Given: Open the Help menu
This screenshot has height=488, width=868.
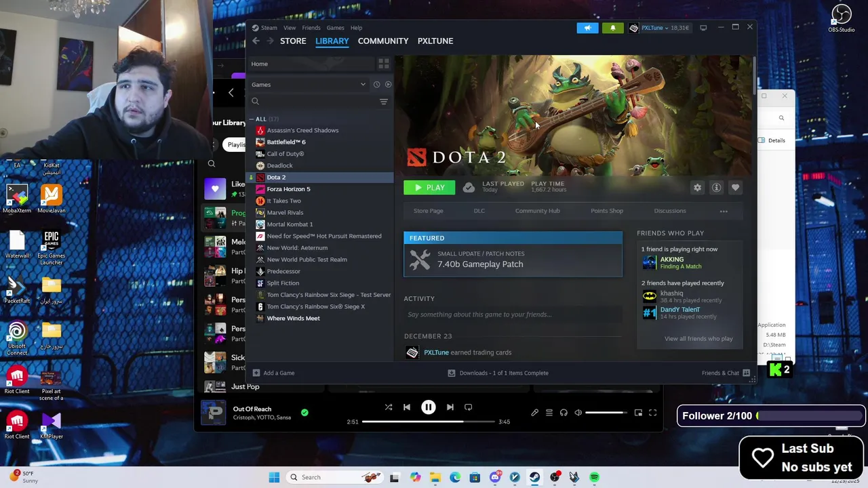Looking at the screenshot, I should coord(356,28).
